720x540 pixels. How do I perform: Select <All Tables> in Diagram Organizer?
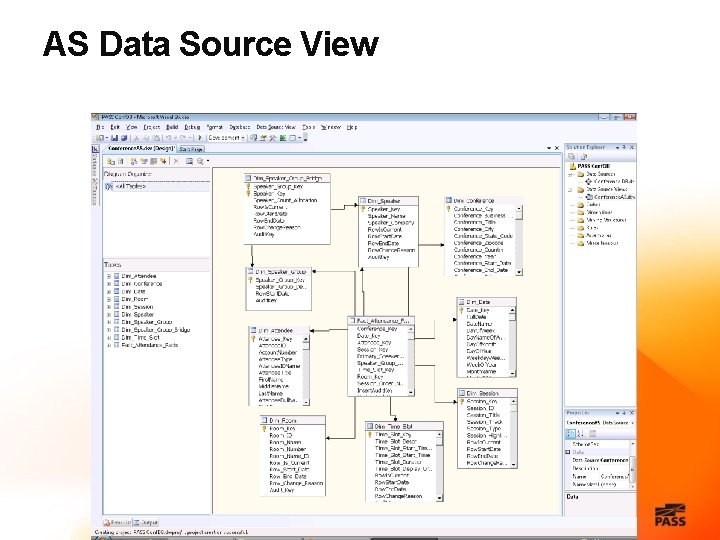130,186
